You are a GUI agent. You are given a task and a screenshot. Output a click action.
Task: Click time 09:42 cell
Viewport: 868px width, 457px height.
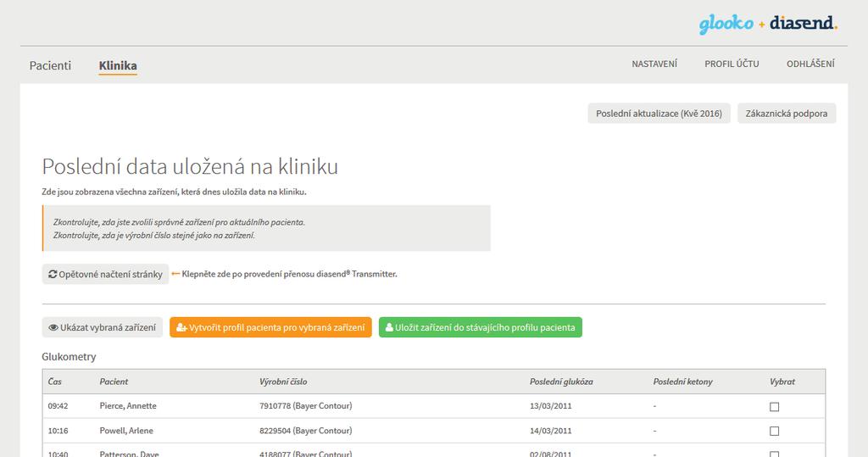click(58, 406)
